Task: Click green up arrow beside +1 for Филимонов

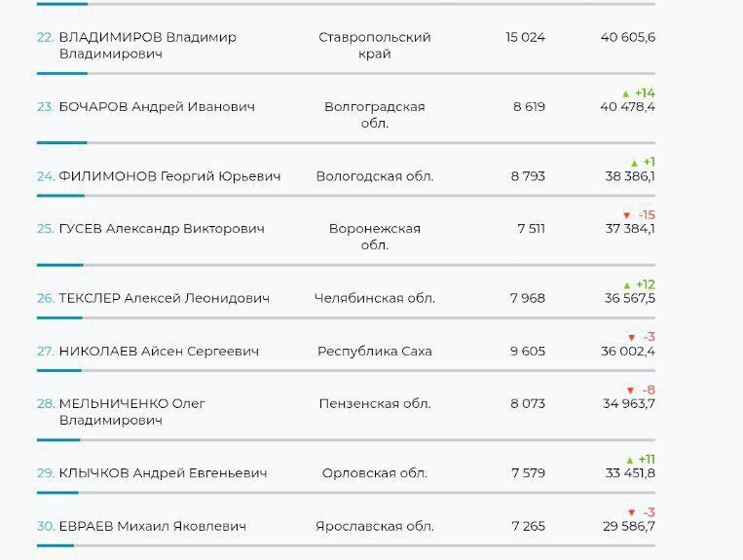Action: pyautogui.click(x=634, y=163)
